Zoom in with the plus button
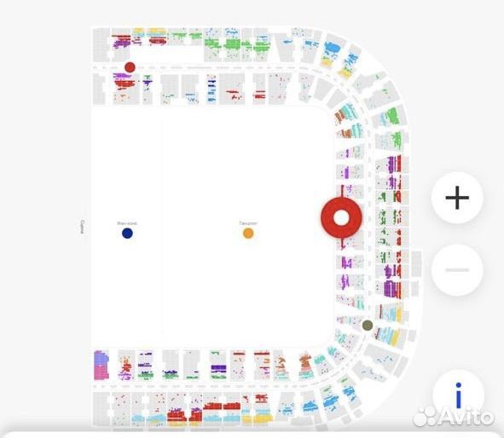The width and height of the screenshot is (504, 438). (x=457, y=198)
